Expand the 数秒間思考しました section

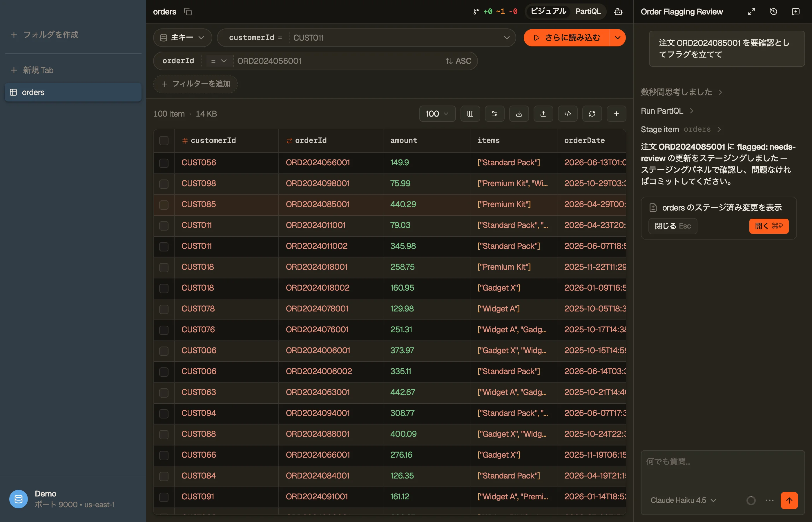coord(681,92)
